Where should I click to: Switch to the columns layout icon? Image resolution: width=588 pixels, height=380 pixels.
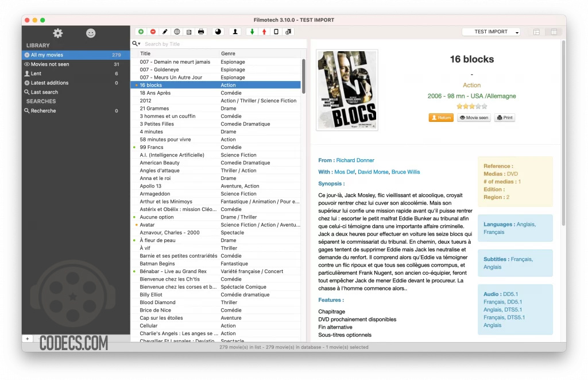click(x=554, y=32)
